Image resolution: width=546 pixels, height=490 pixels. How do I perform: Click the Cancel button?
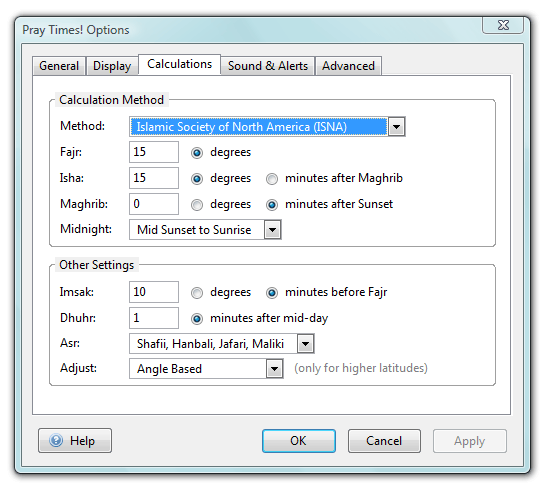384,441
